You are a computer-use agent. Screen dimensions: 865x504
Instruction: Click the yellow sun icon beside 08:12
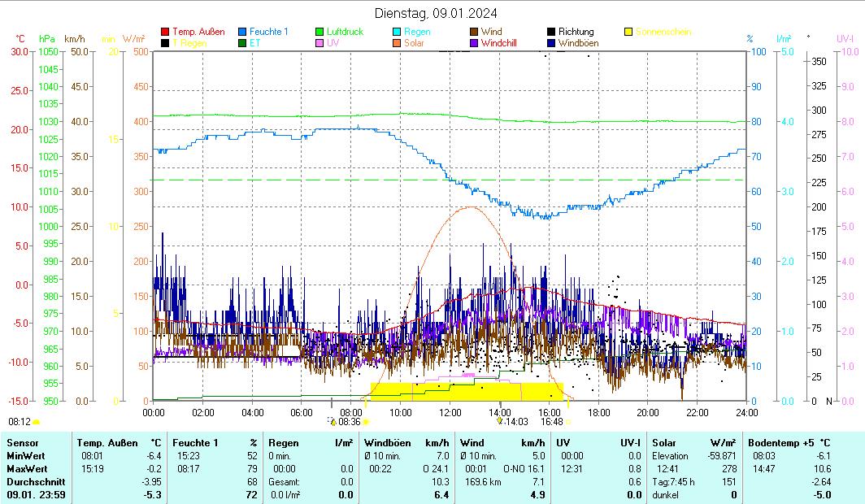(37, 422)
